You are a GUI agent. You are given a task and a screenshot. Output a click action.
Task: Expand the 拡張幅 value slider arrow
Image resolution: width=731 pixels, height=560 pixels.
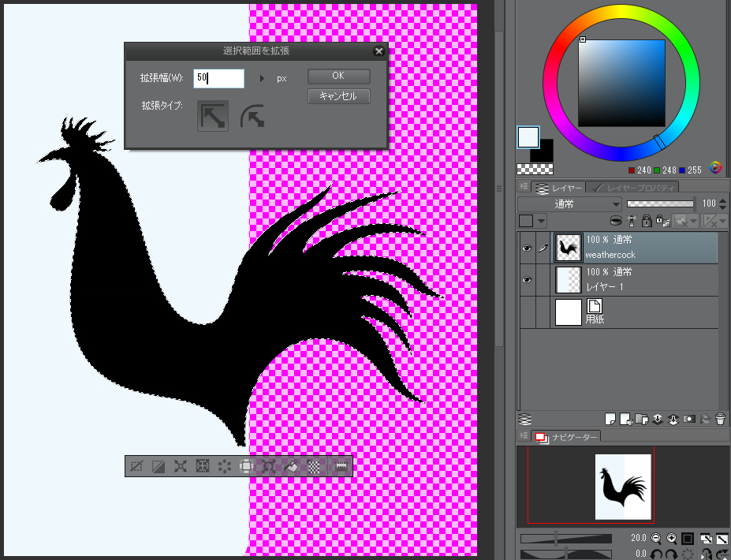(x=262, y=78)
